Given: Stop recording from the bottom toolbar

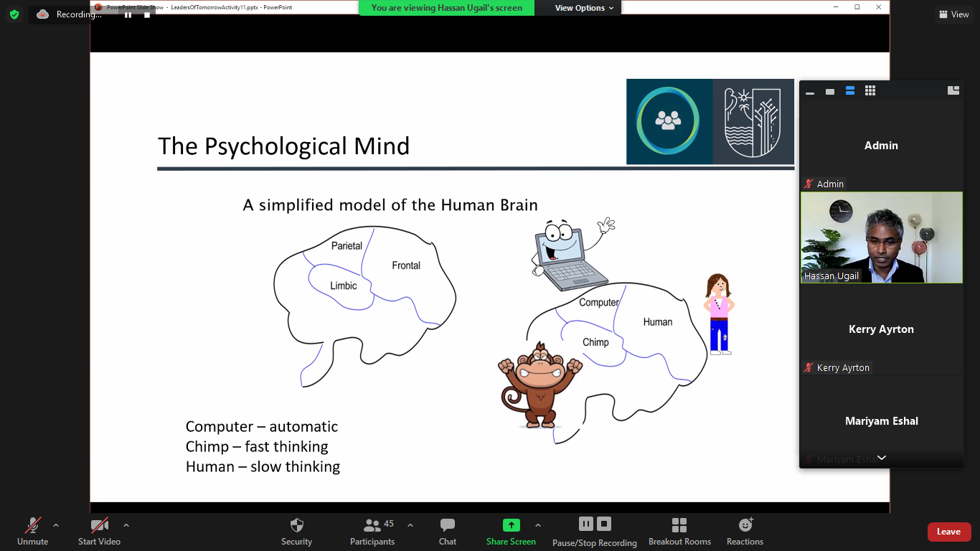Looking at the screenshot, I should (x=604, y=524).
